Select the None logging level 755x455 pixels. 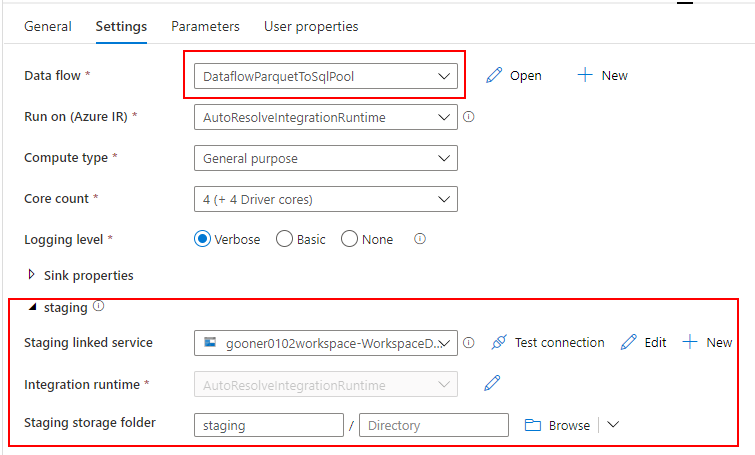pyautogui.click(x=349, y=239)
